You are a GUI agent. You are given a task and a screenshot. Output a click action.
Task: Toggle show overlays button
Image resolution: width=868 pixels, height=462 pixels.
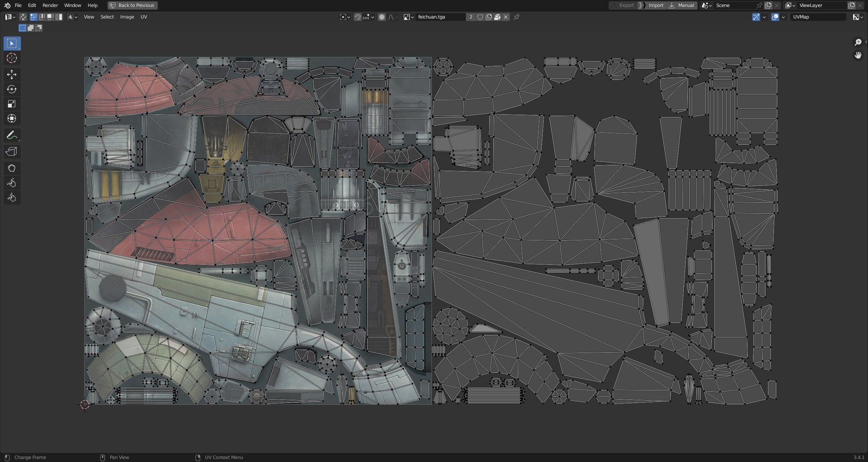[x=775, y=17]
